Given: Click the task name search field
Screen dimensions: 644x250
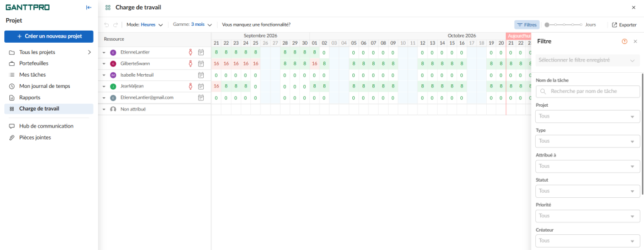Looking at the screenshot, I should pos(588,92).
